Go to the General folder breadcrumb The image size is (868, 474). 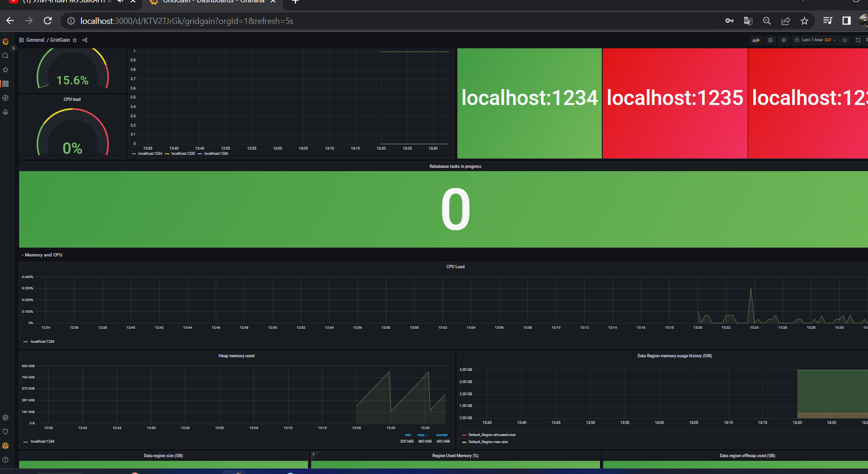coord(35,40)
